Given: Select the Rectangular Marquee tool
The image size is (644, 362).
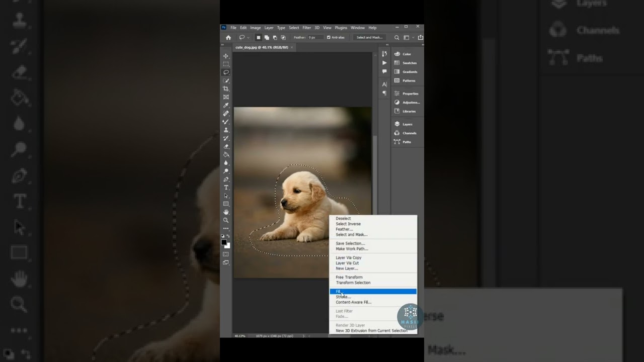Looking at the screenshot, I should (x=226, y=64).
